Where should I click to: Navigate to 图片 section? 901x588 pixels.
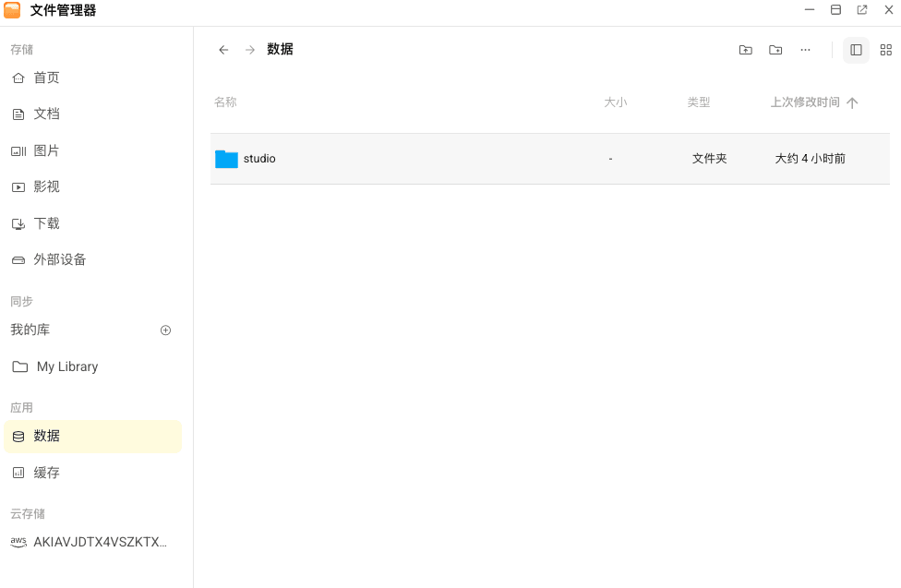[46, 150]
